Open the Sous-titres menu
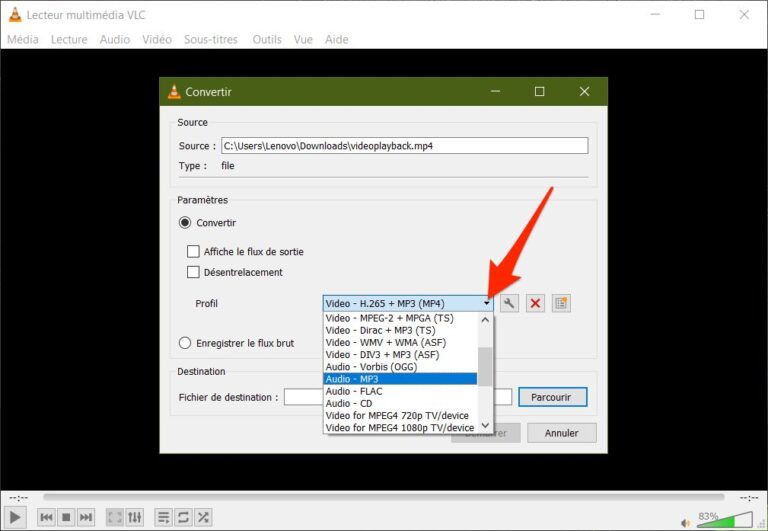Screen dimensions: 768x531 coord(211,40)
